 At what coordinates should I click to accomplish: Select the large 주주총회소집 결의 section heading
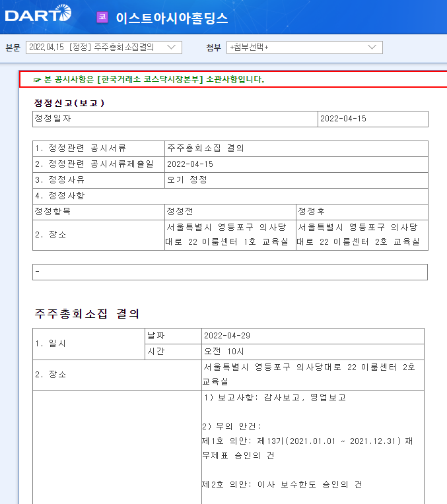point(87,314)
